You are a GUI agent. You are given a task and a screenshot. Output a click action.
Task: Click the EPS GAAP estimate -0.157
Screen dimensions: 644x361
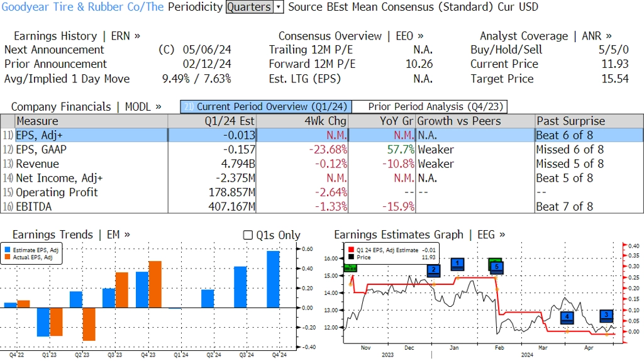[239, 150]
